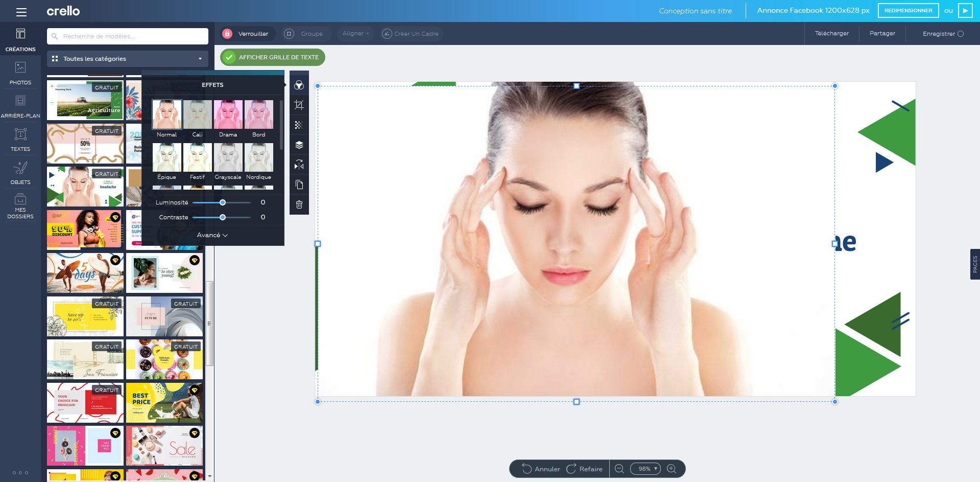Open the Textes tab in sidebar
The image size is (980, 482).
click(20, 140)
